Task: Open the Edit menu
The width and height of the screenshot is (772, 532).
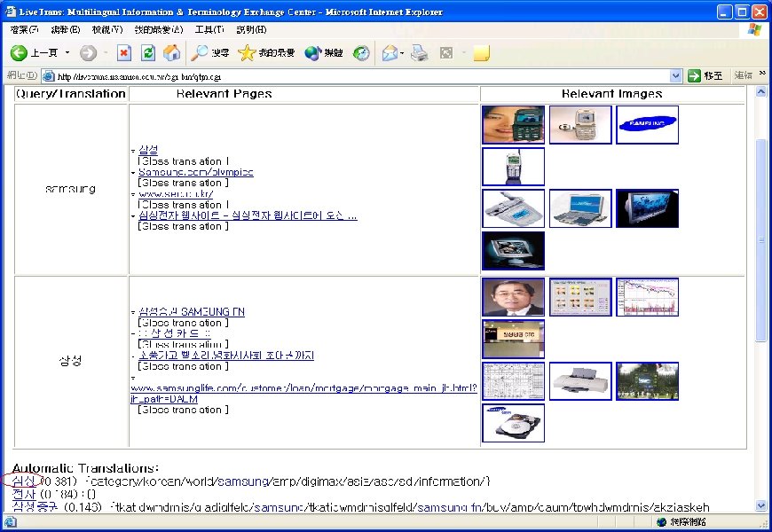Action: [x=66, y=29]
